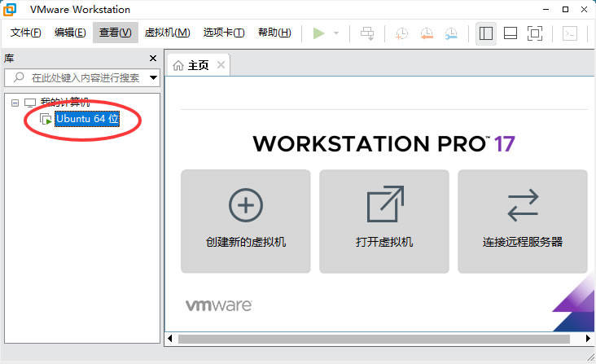Toggle the thumbnail bar view button
The height and width of the screenshot is (364, 596).
pyautogui.click(x=511, y=33)
